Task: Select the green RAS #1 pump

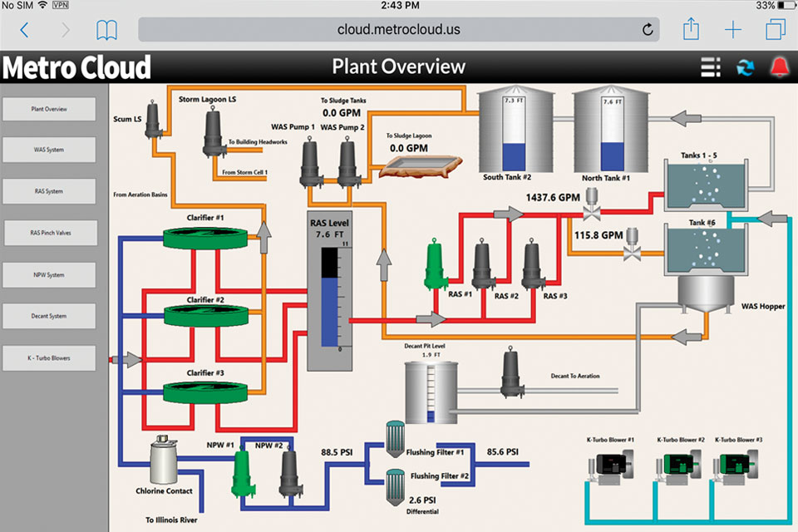Action: [x=436, y=265]
